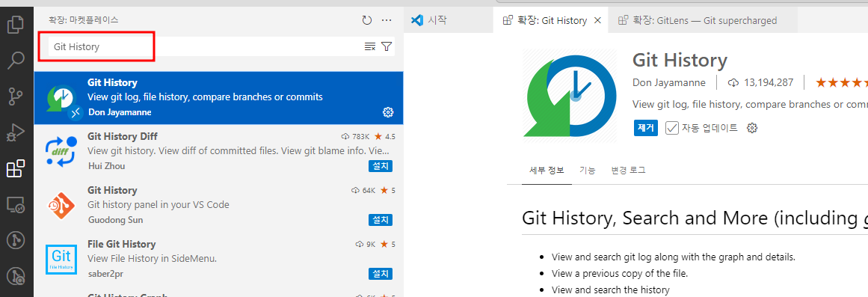The height and width of the screenshot is (297, 868).
Task: Open the 기능 features tab
Action: coord(588,170)
